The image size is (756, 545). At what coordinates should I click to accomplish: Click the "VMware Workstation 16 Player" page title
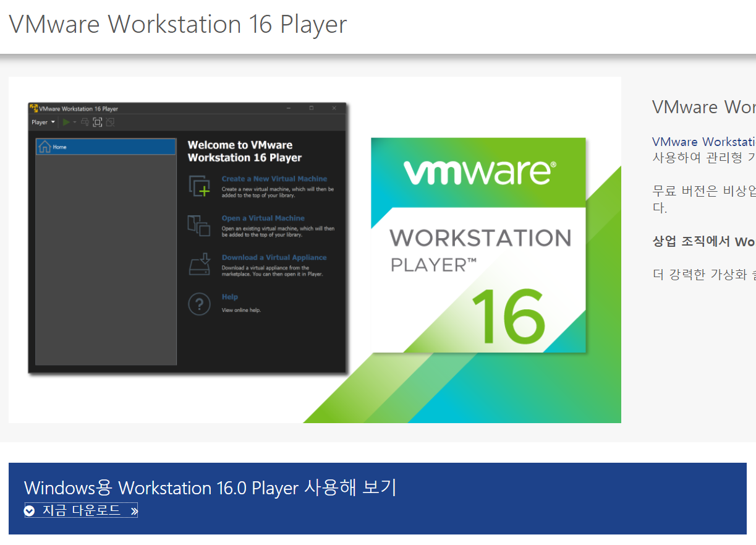(x=178, y=25)
